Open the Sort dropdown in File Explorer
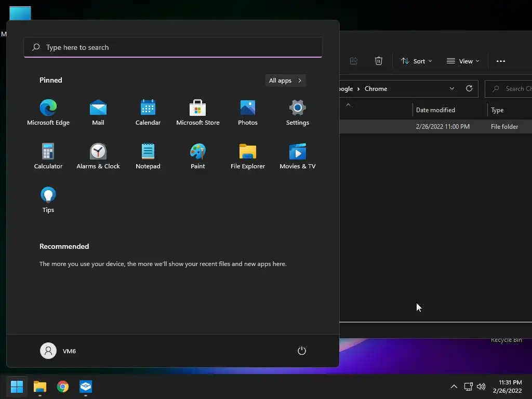The image size is (532, 399). coord(416,61)
